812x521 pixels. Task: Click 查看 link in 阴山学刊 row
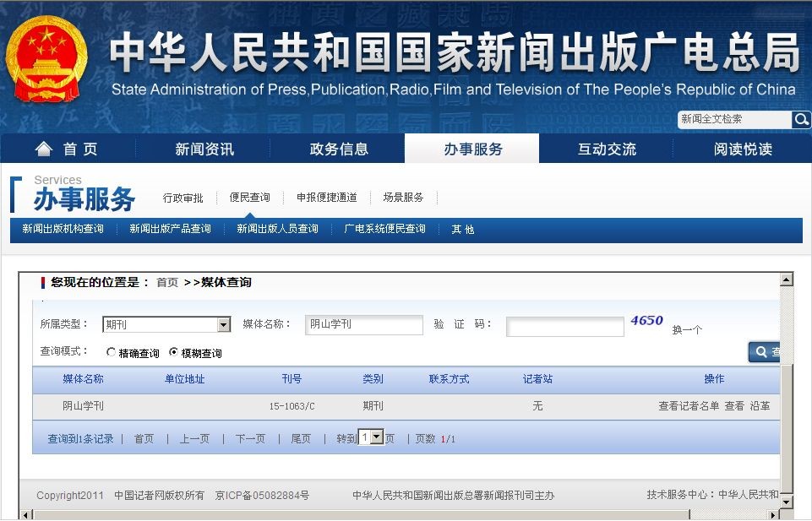pyautogui.click(x=734, y=406)
